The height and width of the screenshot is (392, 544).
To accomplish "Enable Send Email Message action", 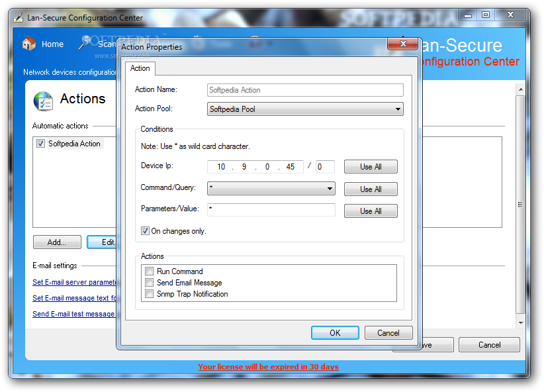I will (149, 282).
